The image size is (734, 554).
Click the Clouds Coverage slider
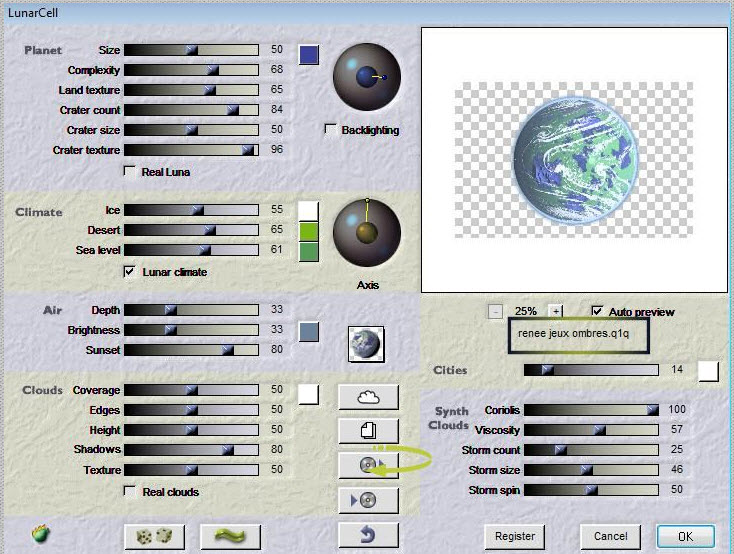click(191, 390)
